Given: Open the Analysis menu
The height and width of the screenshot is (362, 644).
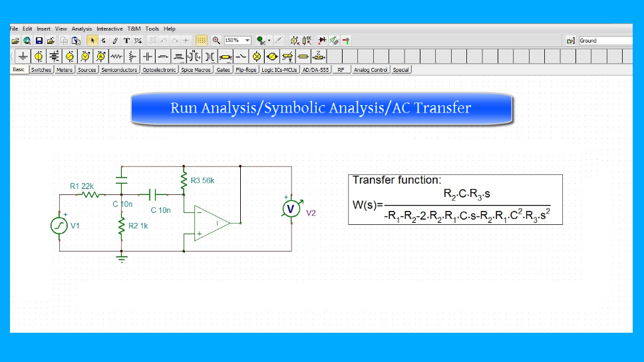Looking at the screenshot, I should [82, 29].
